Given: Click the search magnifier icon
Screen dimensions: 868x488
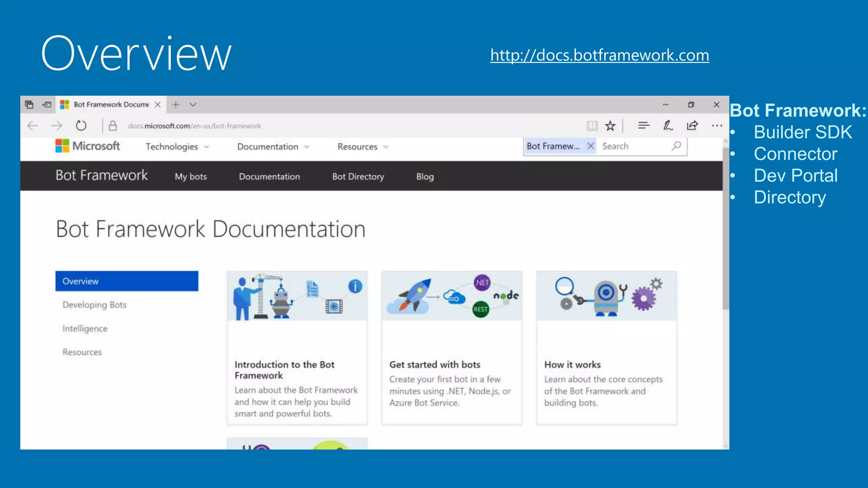Looking at the screenshot, I should pos(676,146).
